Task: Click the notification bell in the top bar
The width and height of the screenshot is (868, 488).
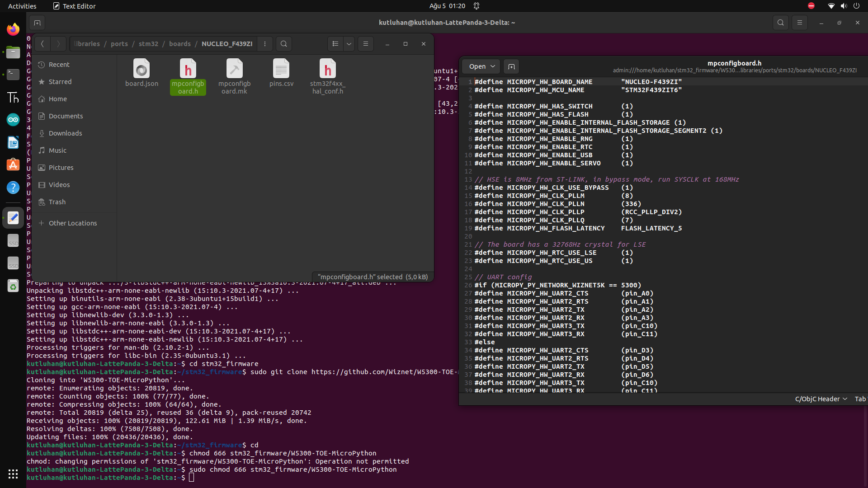Action: pyautogui.click(x=476, y=6)
